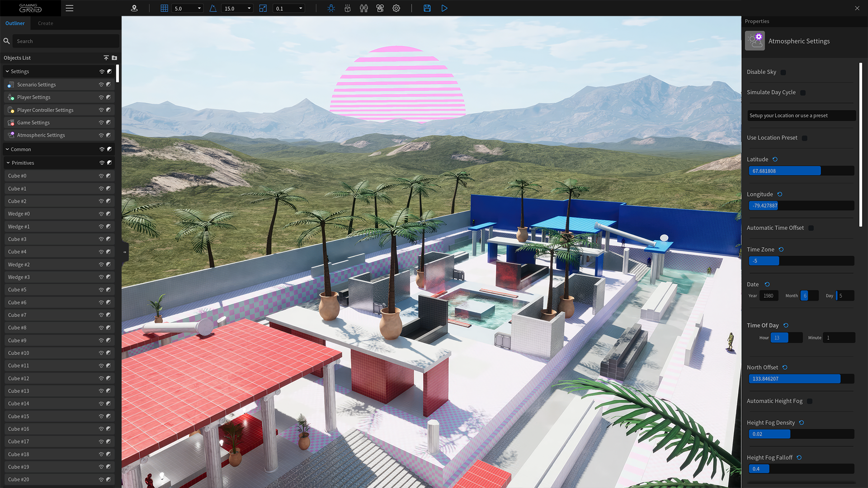Check the Disable Sky checkbox
The height and width of the screenshot is (488, 868).
783,72
